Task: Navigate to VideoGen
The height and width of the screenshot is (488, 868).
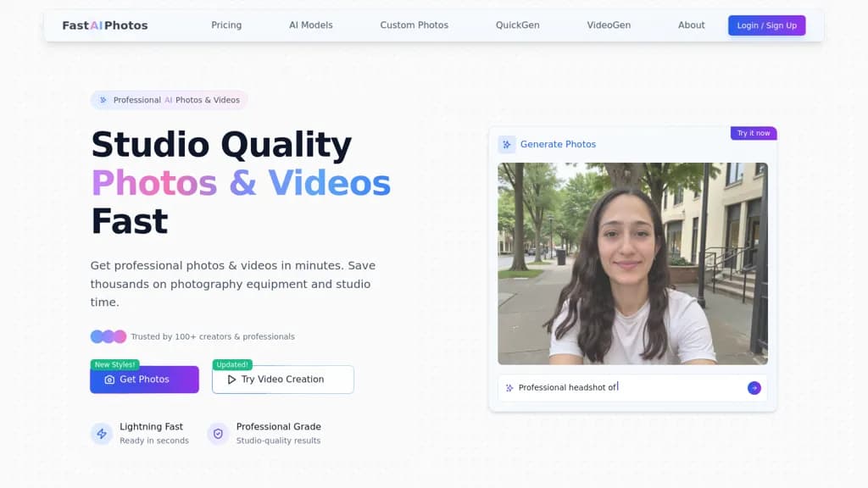Action: [x=609, y=25]
